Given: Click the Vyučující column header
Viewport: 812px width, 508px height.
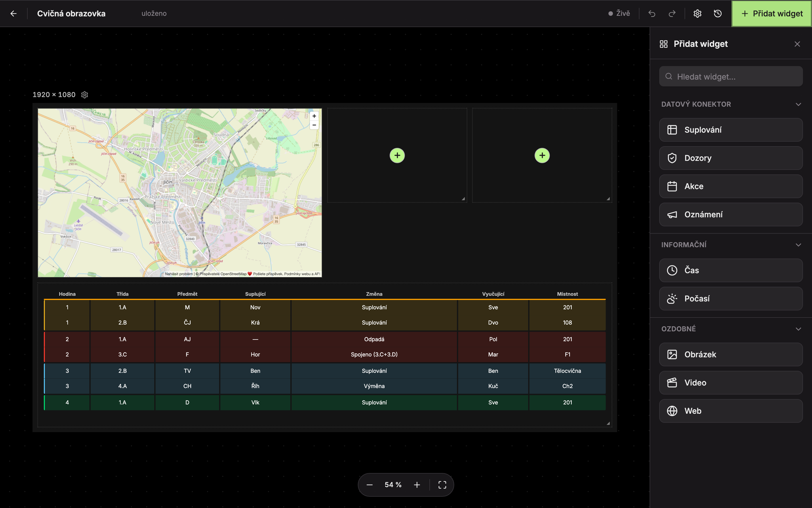Looking at the screenshot, I should tap(493, 294).
